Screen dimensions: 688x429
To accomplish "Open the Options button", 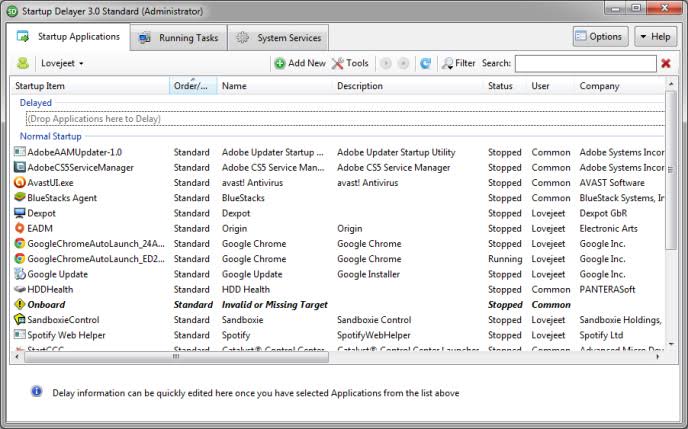I will (600, 37).
